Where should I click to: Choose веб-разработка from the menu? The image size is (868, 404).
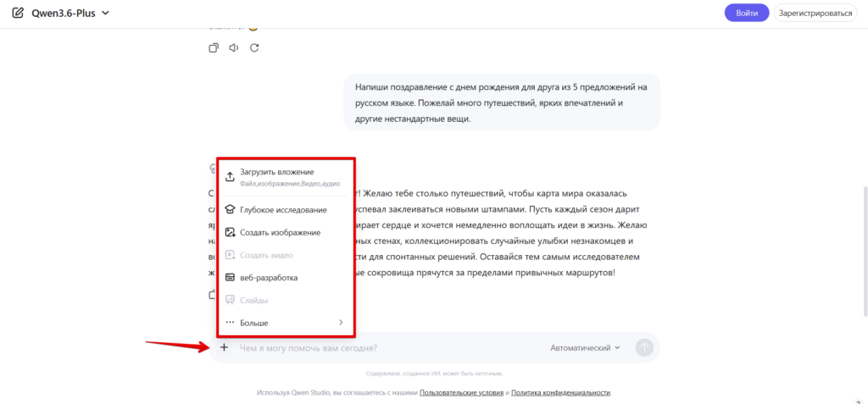[x=286, y=278]
